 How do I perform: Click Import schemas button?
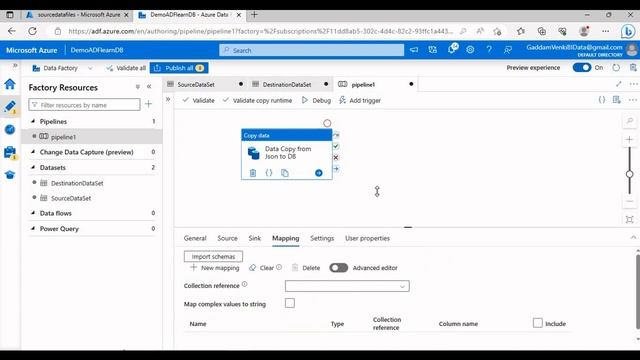(x=213, y=256)
